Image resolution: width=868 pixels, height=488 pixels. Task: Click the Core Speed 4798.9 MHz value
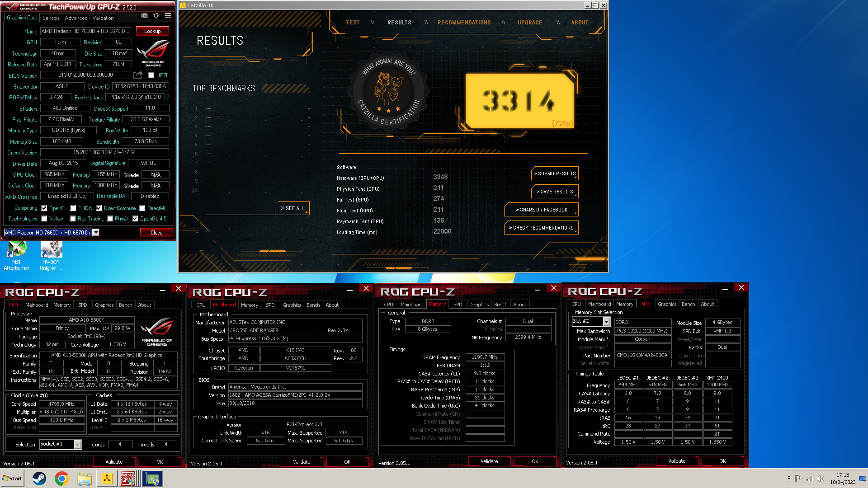(61, 404)
